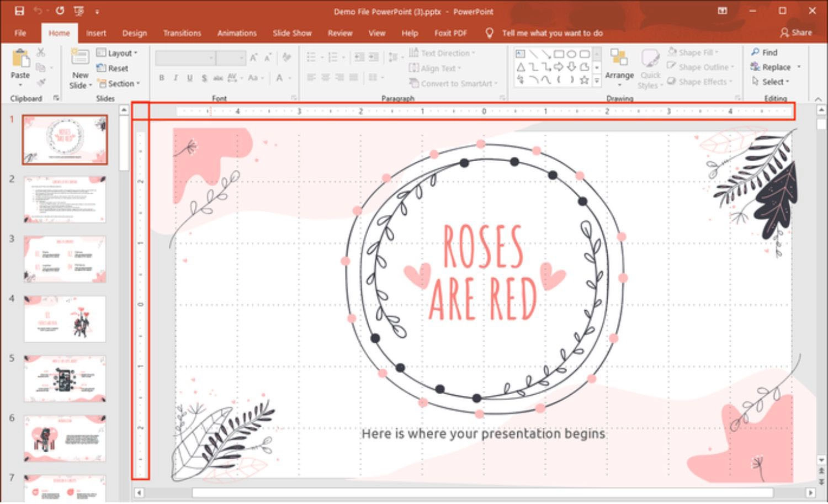Toggle Underline formatting
The image size is (828, 504).
[x=190, y=78]
